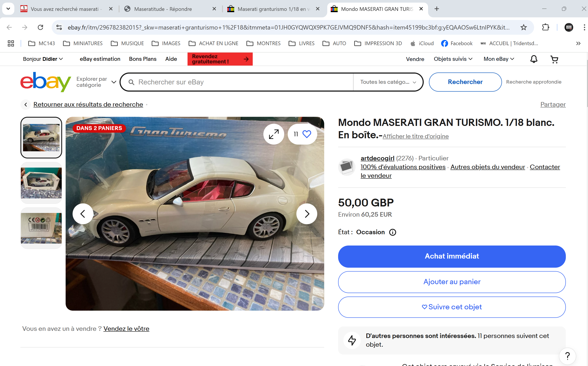
Task: Bookmark this page with star icon
Action: point(523,27)
